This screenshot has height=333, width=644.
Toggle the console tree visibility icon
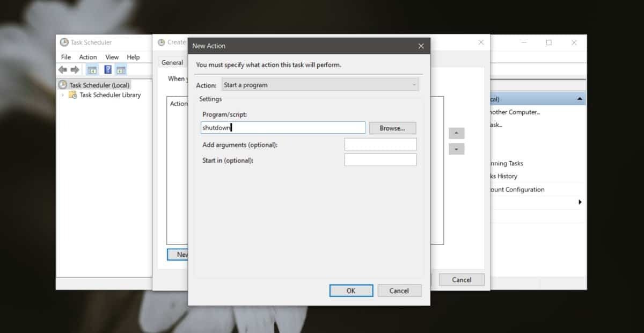point(92,69)
